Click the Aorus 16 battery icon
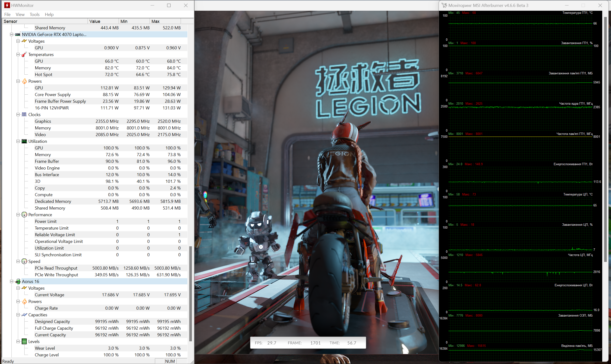The height and width of the screenshot is (364, 611). (18, 282)
